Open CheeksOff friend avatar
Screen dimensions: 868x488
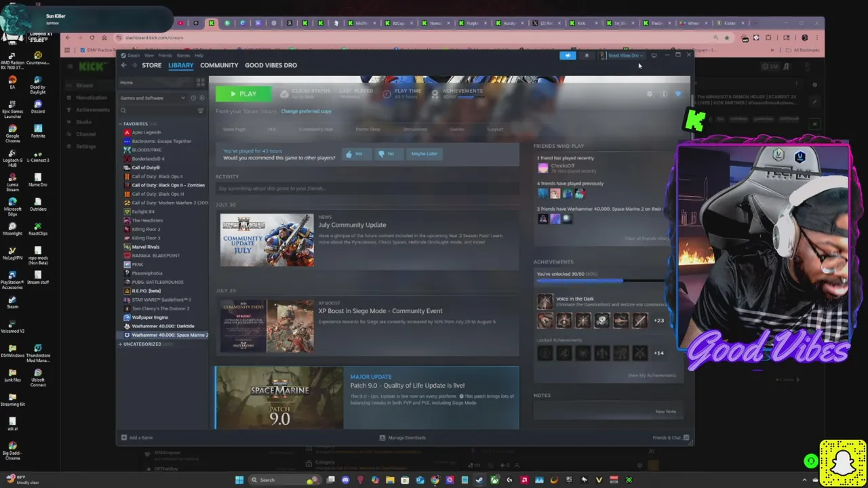542,167
